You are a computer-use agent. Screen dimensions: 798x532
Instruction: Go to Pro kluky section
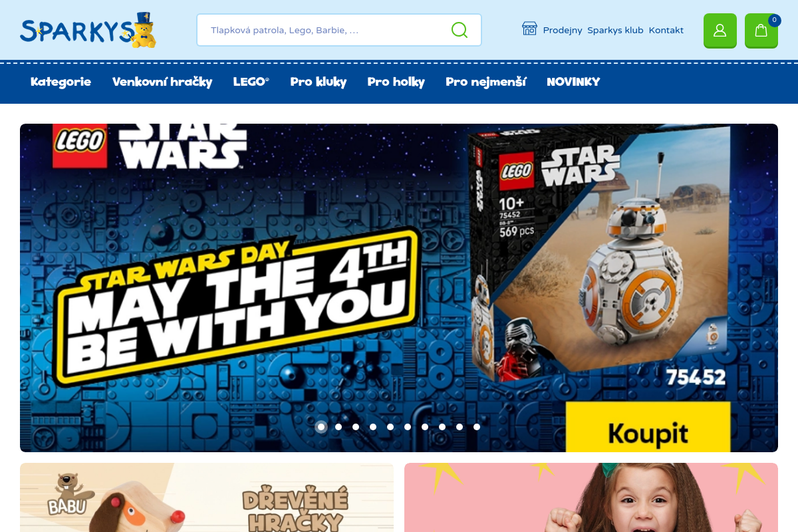pyautogui.click(x=319, y=82)
